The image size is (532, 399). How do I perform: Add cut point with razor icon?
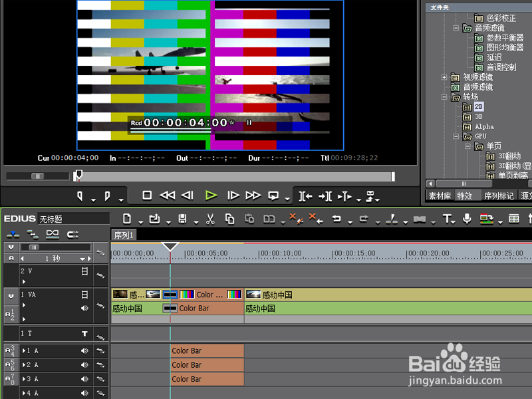[x=392, y=219]
